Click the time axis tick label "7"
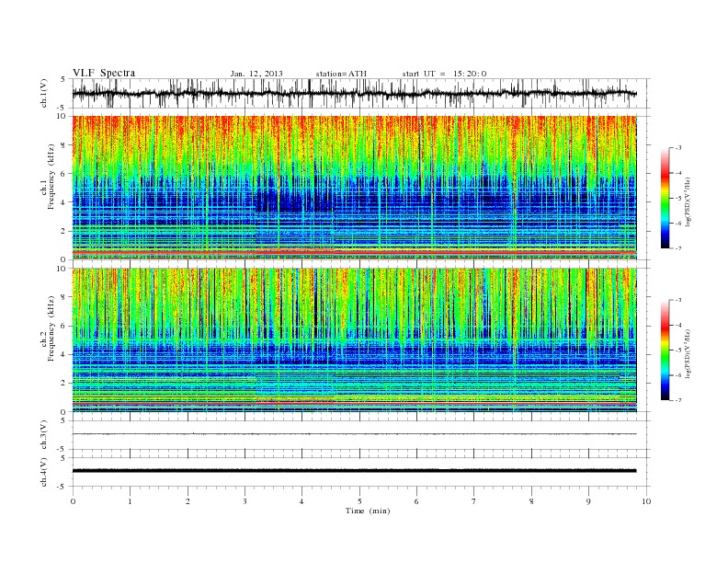 click(x=474, y=501)
